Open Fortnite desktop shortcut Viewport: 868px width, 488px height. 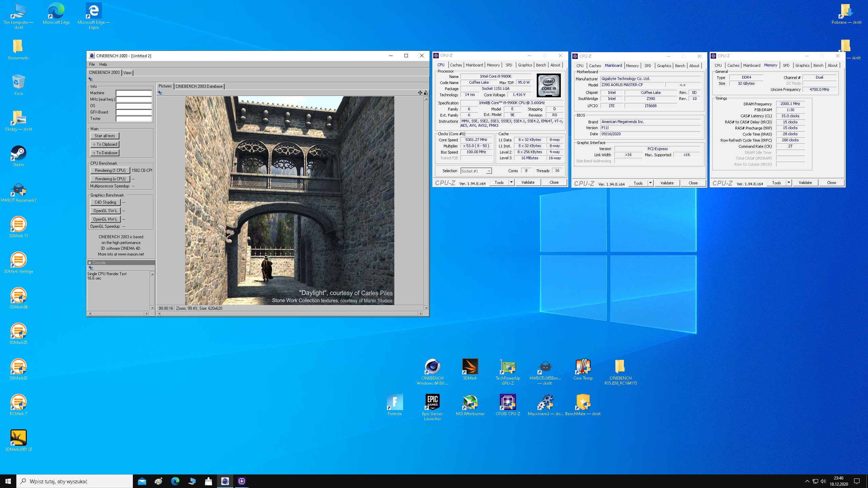(395, 405)
